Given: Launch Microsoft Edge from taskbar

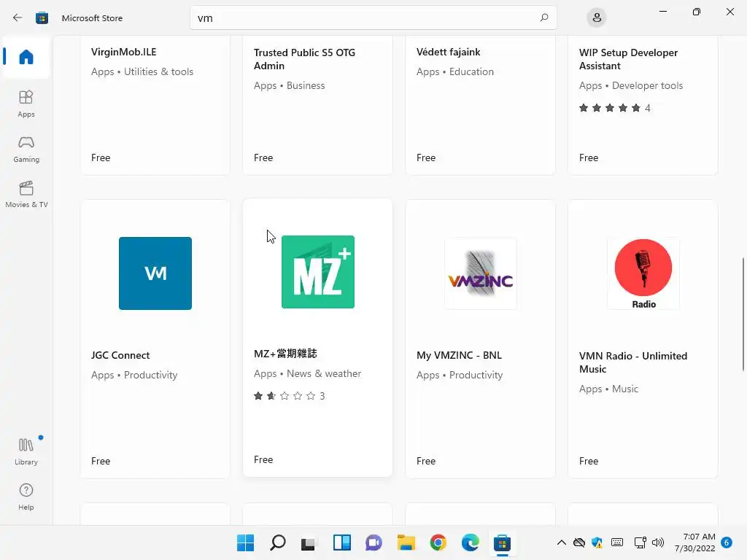Looking at the screenshot, I should [x=471, y=542].
